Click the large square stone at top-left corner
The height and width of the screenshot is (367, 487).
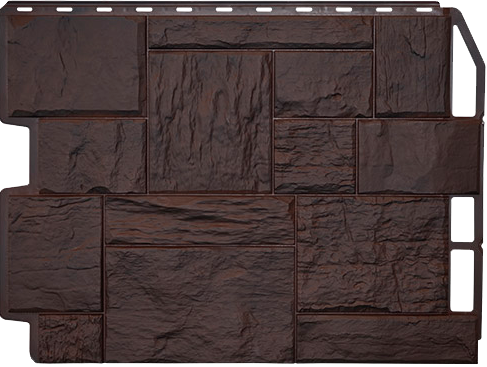(x=74, y=66)
